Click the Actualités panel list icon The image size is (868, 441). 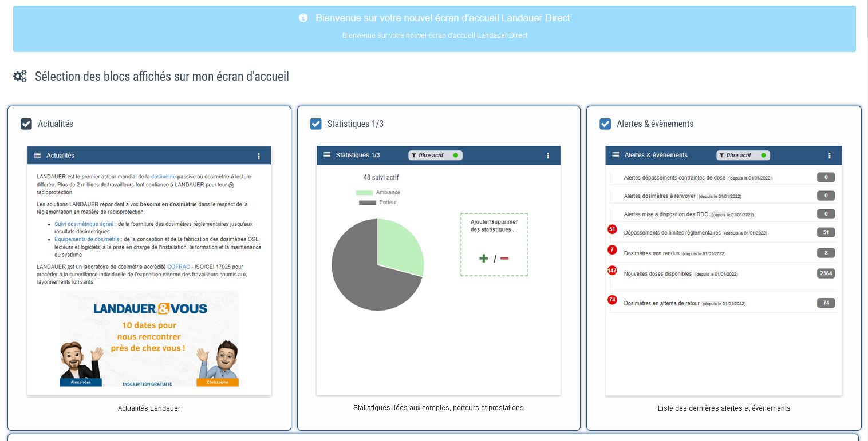pyautogui.click(x=38, y=156)
